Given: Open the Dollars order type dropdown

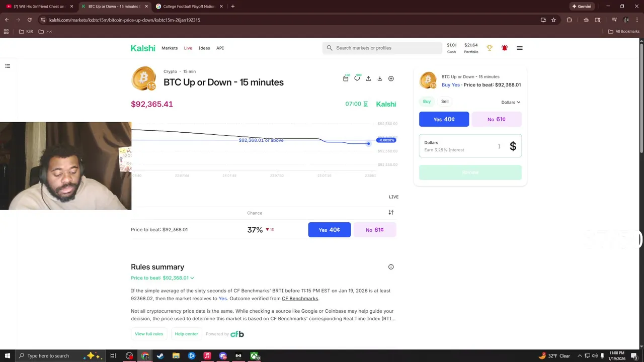Looking at the screenshot, I should click(x=511, y=102).
